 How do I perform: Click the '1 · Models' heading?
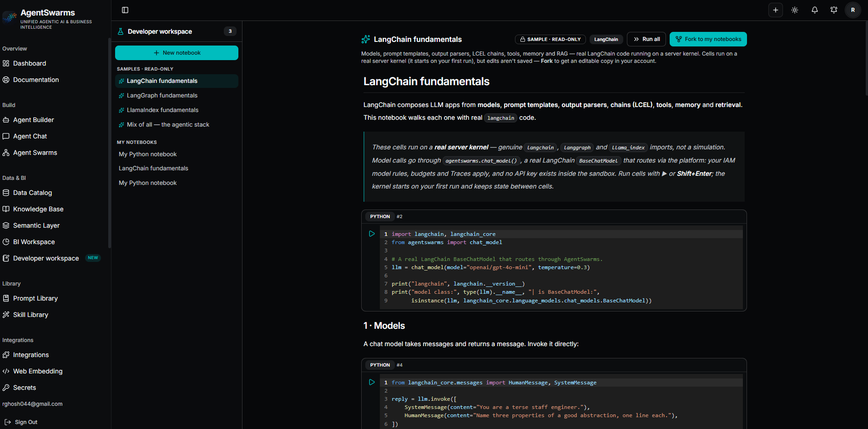(384, 326)
